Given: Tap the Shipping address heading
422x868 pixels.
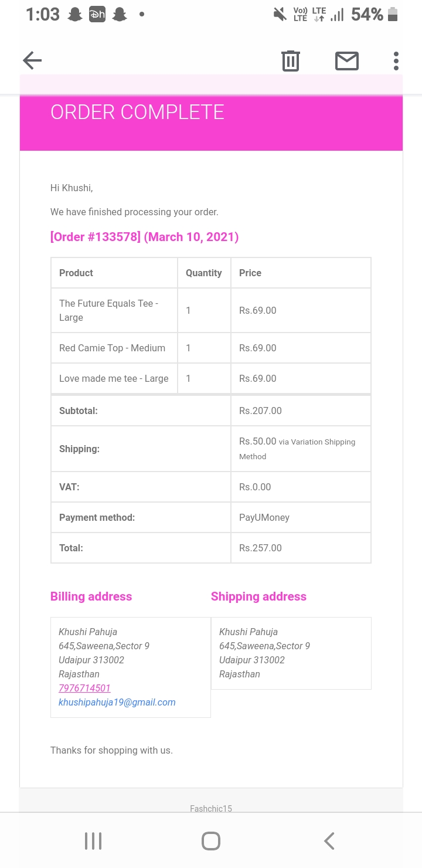Looking at the screenshot, I should click(x=258, y=596).
